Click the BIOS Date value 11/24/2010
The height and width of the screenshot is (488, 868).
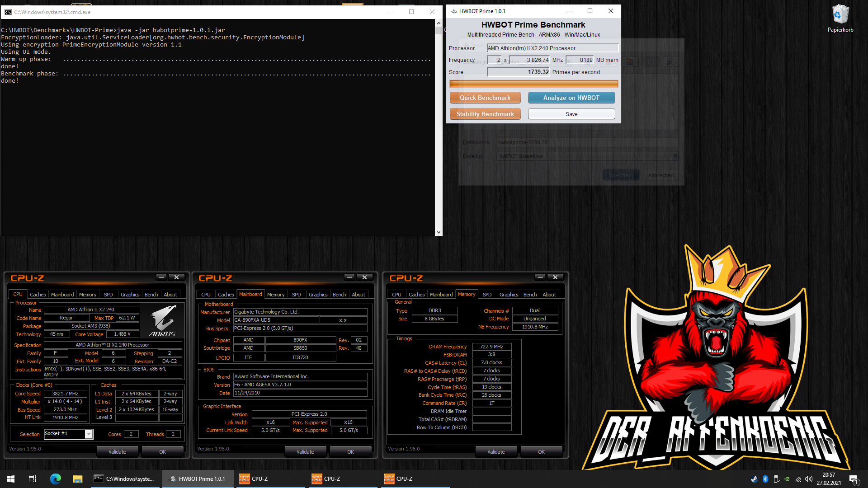tap(300, 393)
